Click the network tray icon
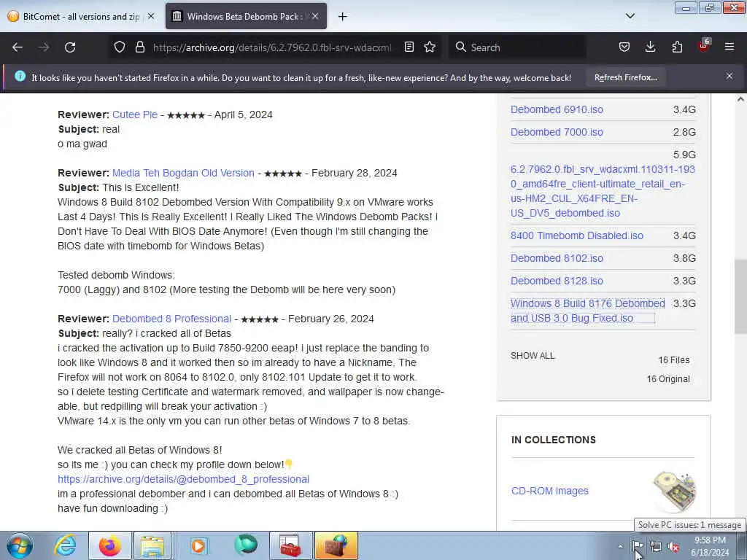 656,546
